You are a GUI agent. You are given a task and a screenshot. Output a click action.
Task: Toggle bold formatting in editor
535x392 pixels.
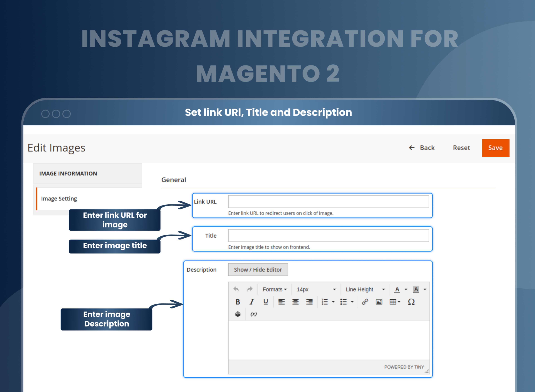(x=238, y=302)
